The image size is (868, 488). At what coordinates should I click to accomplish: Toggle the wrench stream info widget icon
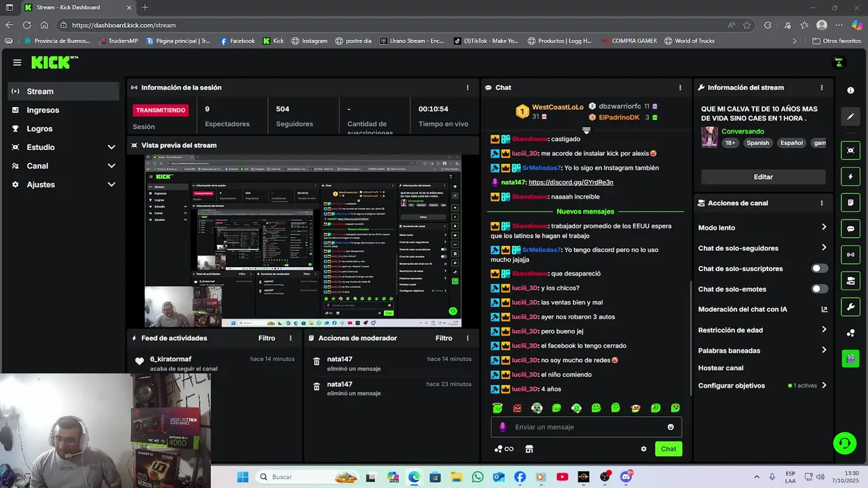coord(850,307)
